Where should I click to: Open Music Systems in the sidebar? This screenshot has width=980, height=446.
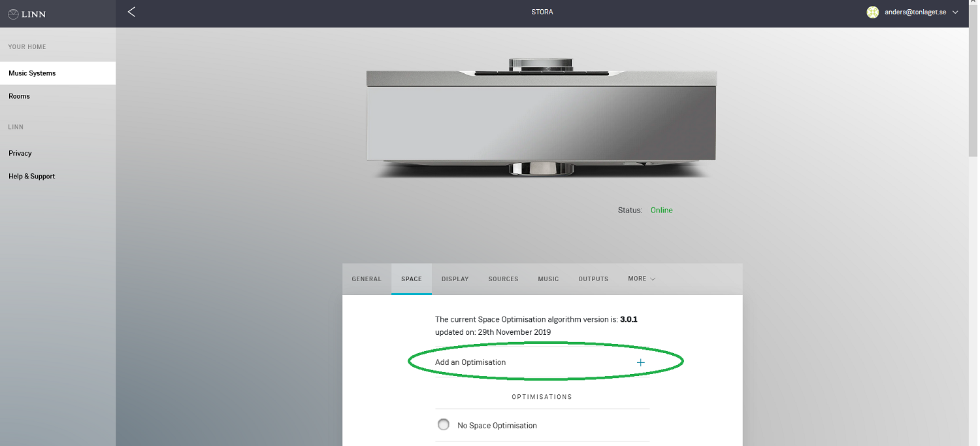pyautogui.click(x=57, y=73)
